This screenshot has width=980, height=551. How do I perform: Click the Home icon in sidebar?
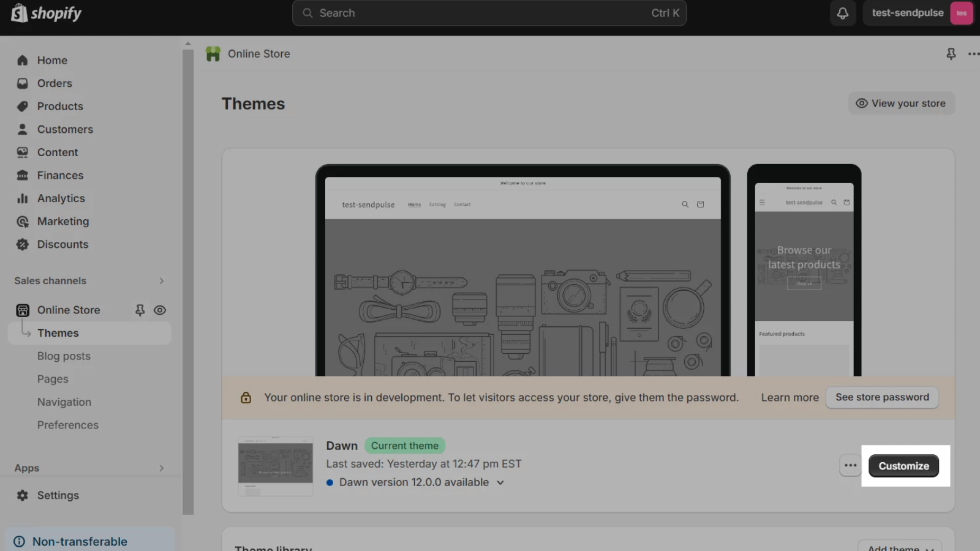23,60
